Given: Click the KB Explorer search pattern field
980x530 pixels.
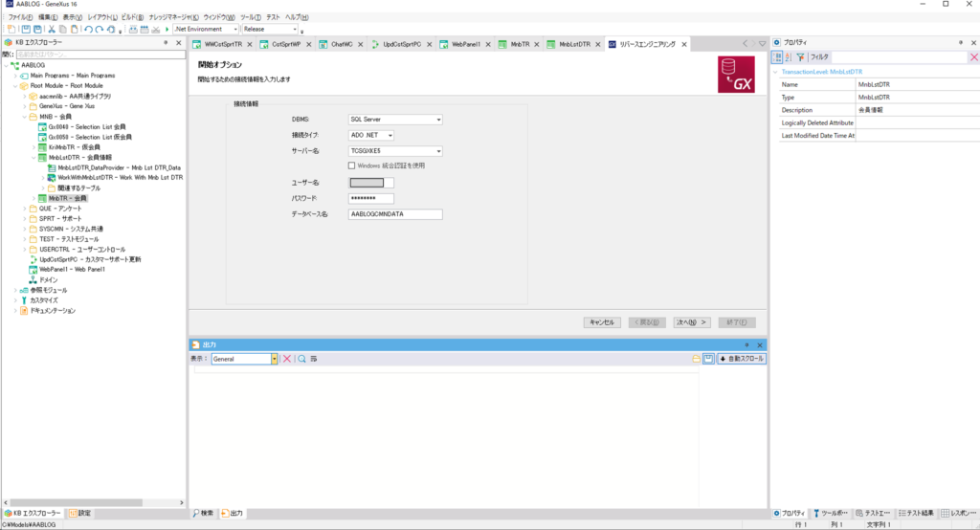Looking at the screenshot, I should (100, 55).
